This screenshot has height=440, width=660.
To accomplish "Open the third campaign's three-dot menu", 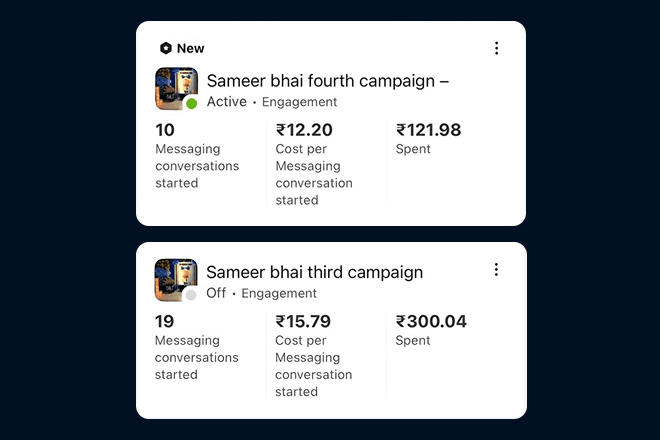I will click(497, 269).
